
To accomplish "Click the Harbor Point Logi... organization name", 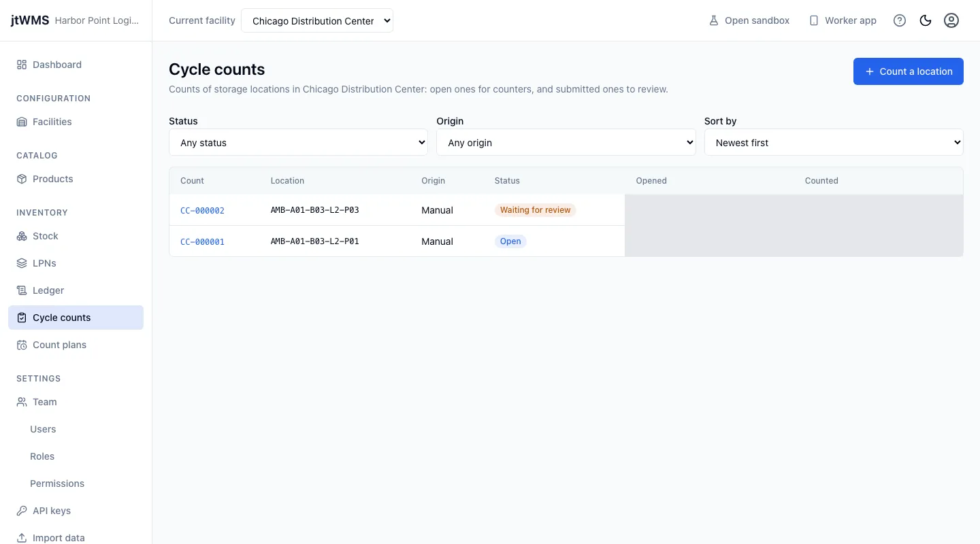I will point(97,20).
